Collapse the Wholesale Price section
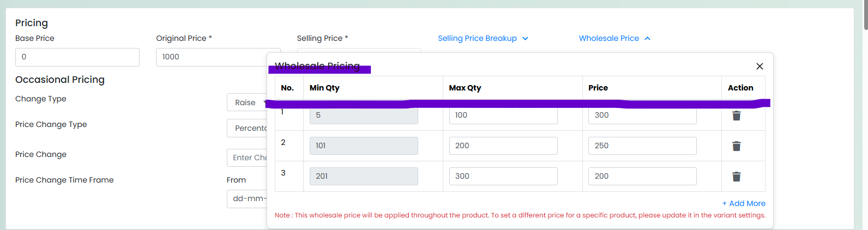868x230 pixels. (614, 38)
